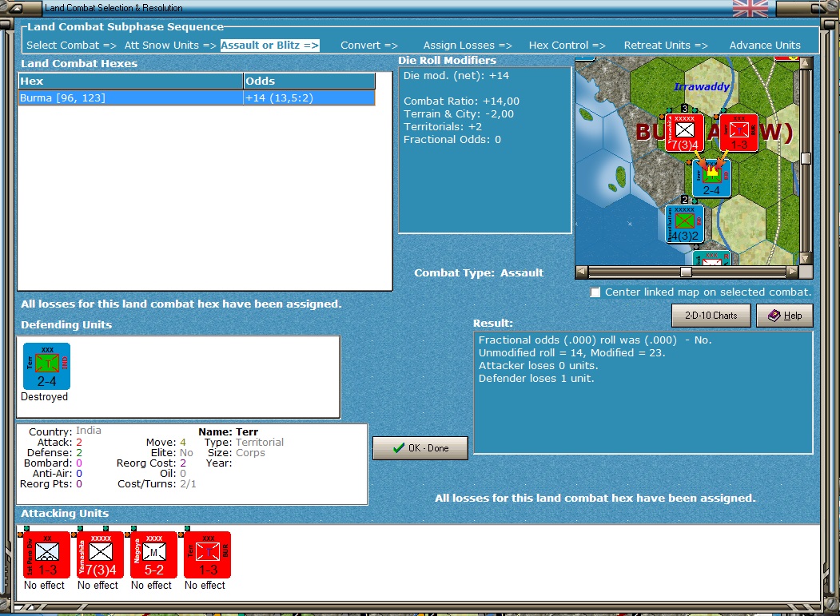
Task: Click the 'Combat Type: Assault' label
Action: pyautogui.click(x=479, y=272)
